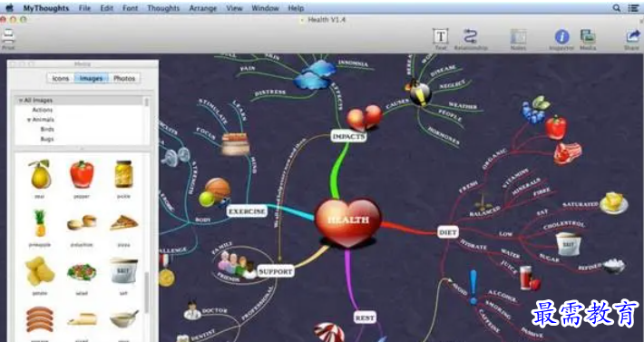The height and width of the screenshot is (342, 644).
Task: Pick the pear image in Media panel
Action: point(40,174)
